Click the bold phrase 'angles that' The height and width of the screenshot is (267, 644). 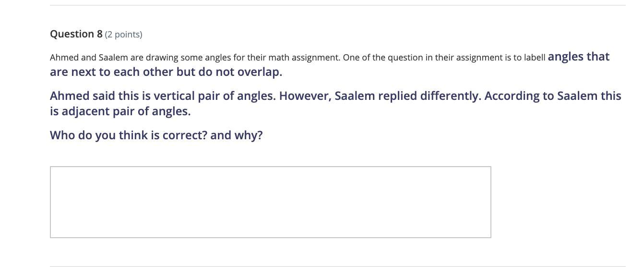tap(578, 57)
